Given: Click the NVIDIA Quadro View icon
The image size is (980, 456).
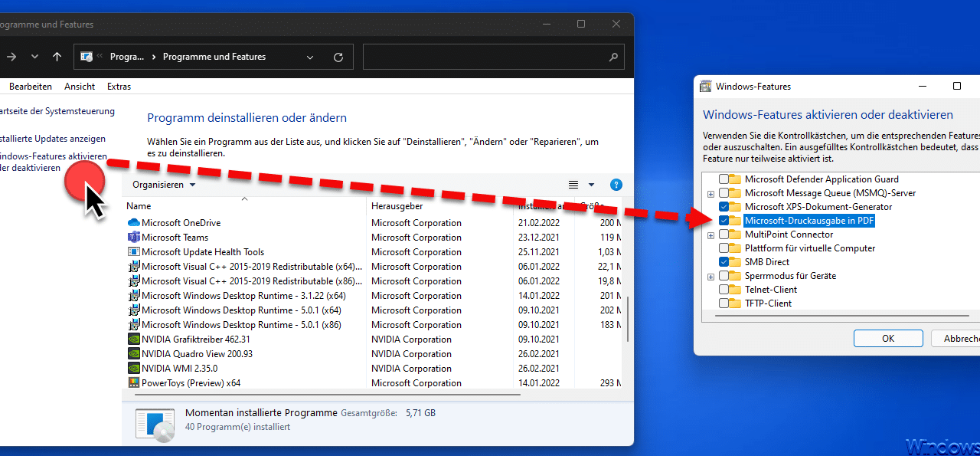Looking at the screenshot, I should [x=134, y=354].
